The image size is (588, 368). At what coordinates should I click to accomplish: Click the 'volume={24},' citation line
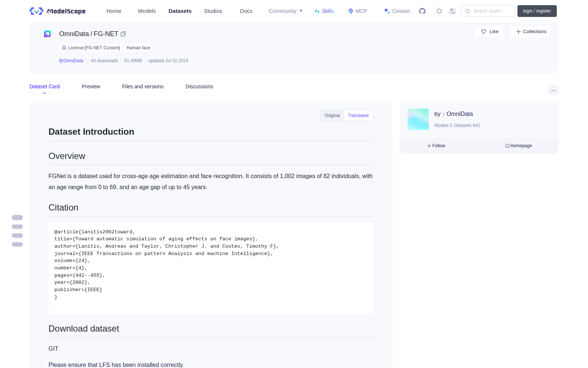tap(72, 261)
